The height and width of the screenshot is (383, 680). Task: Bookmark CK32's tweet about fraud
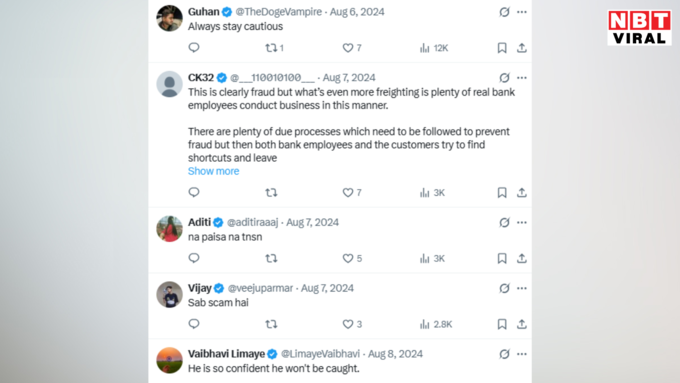point(502,193)
